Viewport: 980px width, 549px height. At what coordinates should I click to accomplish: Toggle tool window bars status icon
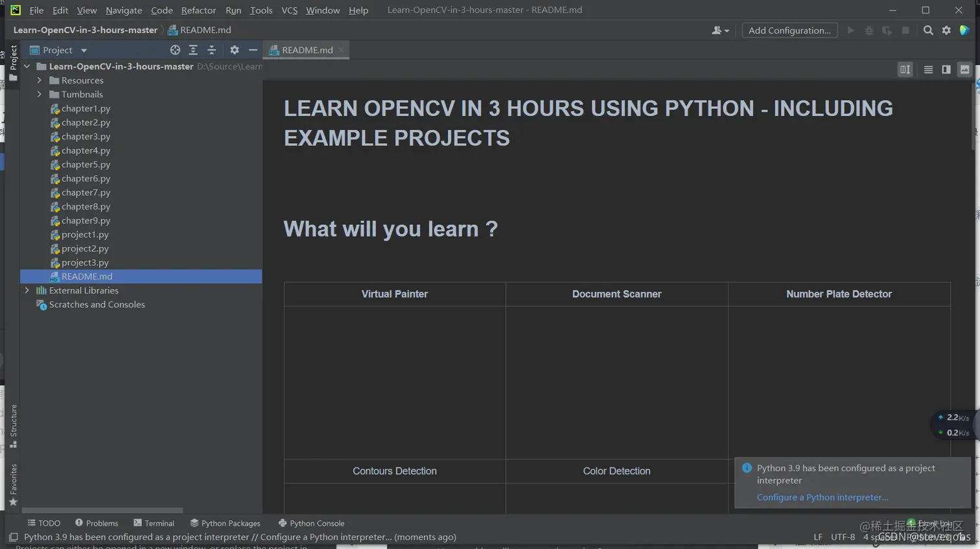tap(13, 537)
